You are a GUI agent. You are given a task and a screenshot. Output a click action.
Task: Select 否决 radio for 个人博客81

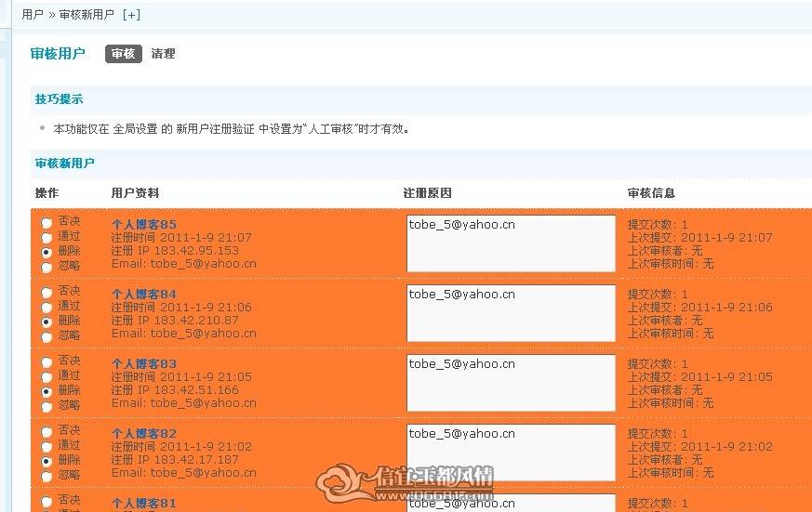click(47, 501)
